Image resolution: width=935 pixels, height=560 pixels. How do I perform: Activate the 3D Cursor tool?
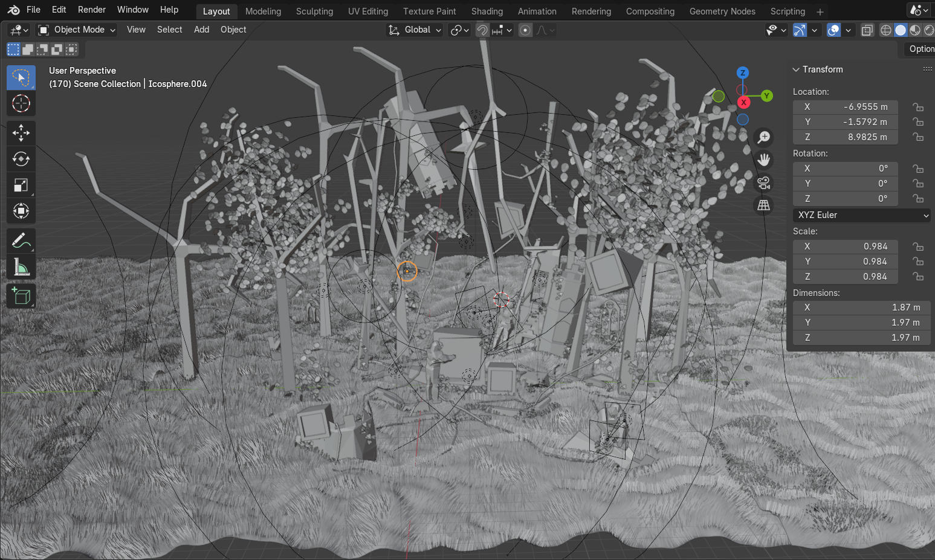tap(21, 103)
